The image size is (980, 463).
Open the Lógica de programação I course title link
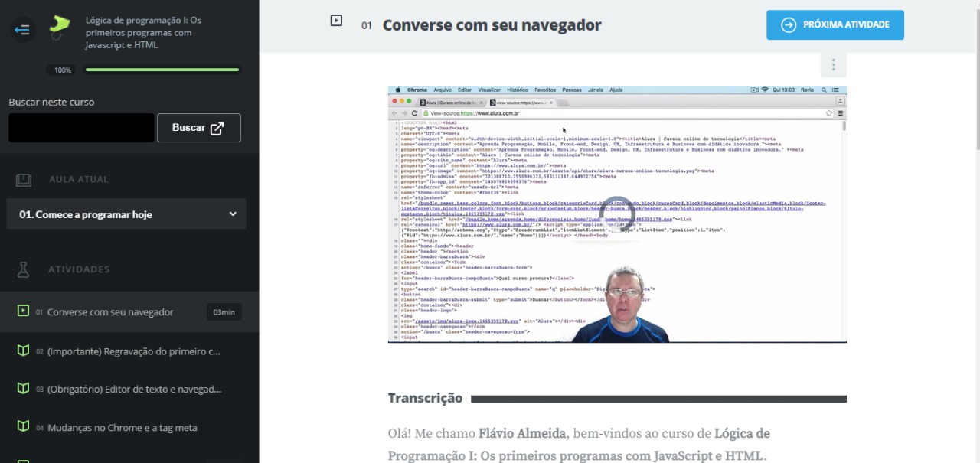point(143,32)
